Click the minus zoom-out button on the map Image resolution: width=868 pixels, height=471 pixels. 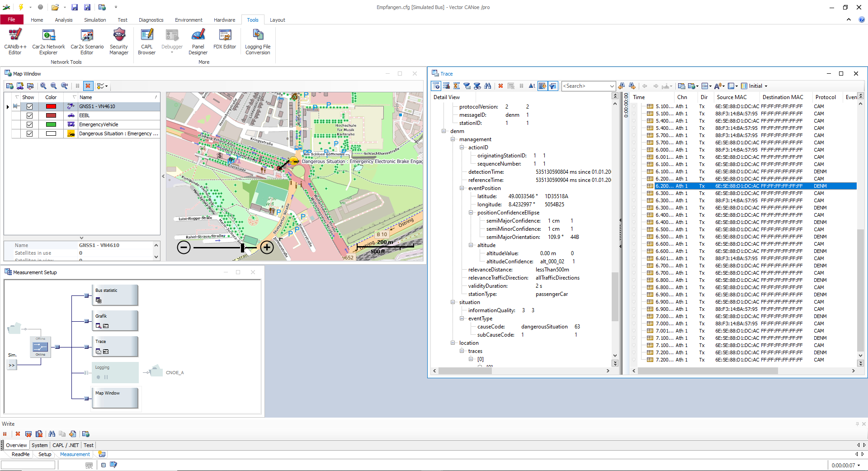point(184,247)
